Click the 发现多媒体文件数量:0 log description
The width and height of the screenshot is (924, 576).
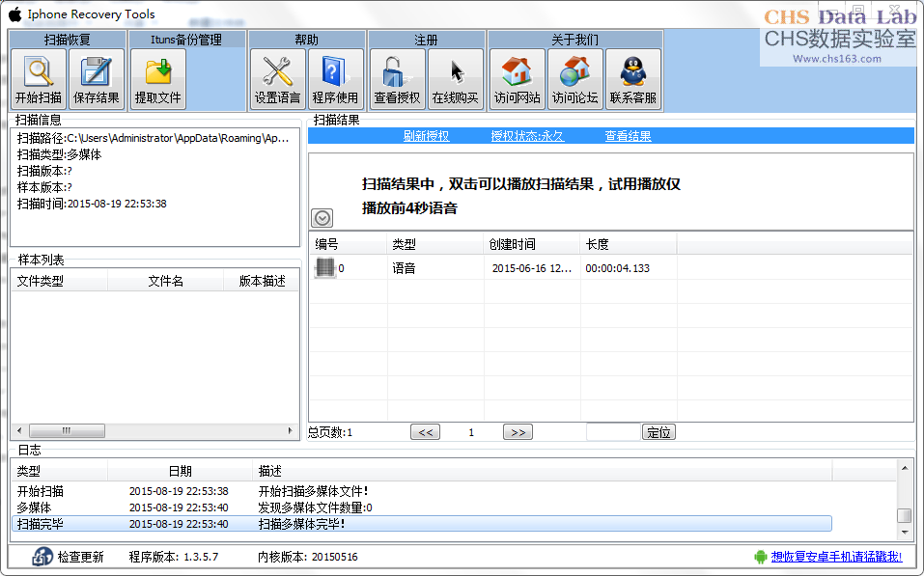click(316, 507)
